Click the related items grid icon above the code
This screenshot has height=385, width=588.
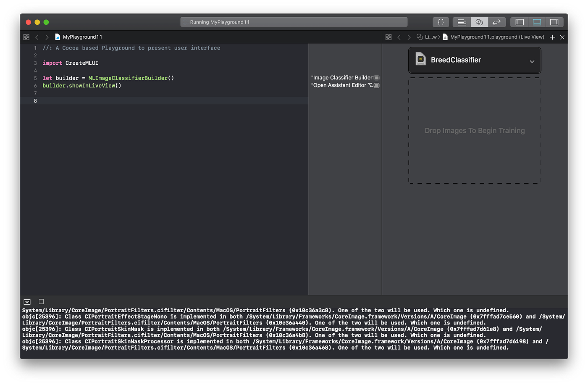coord(26,37)
